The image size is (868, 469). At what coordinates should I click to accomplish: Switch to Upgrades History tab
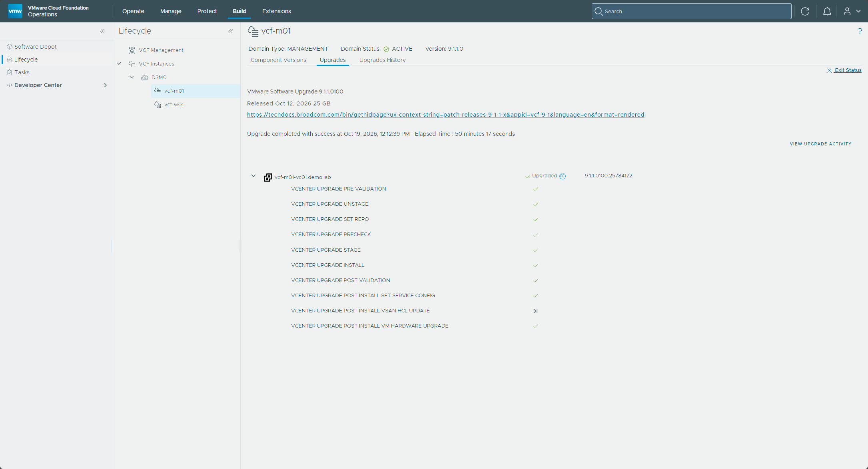(x=382, y=60)
